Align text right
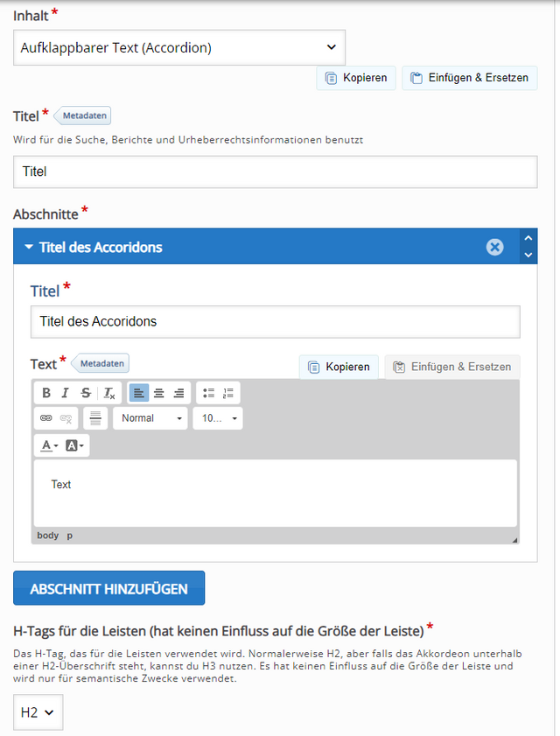560x736 pixels. 178,393
